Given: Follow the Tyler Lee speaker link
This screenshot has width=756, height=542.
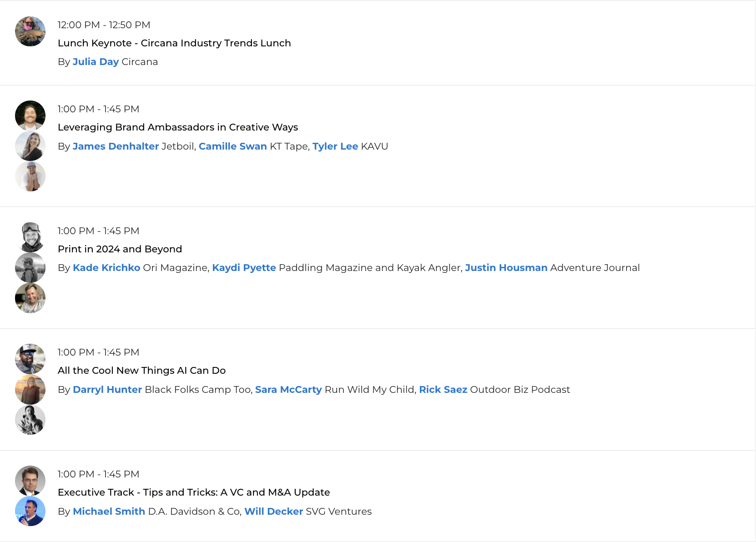Looking at the screenshot, I should point(335,146).
